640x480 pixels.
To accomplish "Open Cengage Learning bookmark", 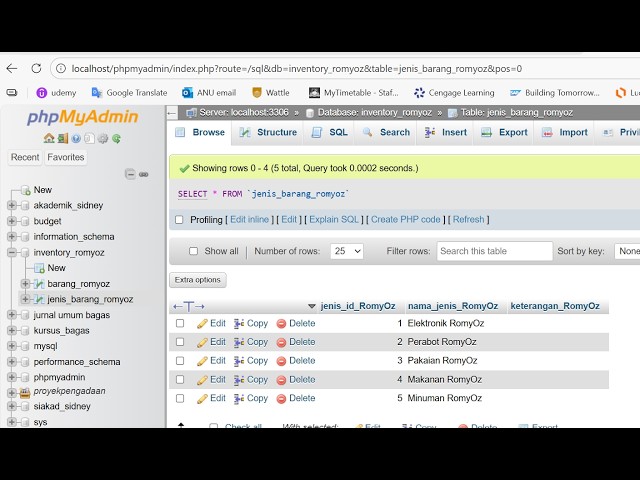I will pos(454,93).
